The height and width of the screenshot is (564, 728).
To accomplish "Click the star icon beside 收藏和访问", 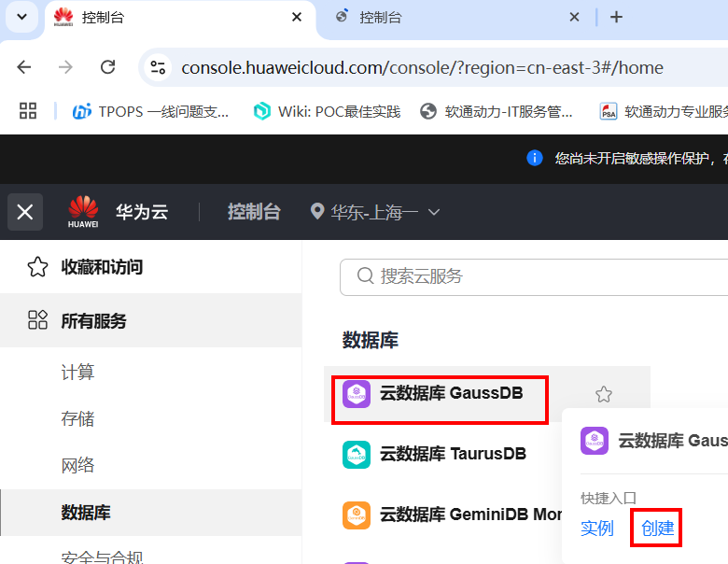I will (x=37, y=267).
